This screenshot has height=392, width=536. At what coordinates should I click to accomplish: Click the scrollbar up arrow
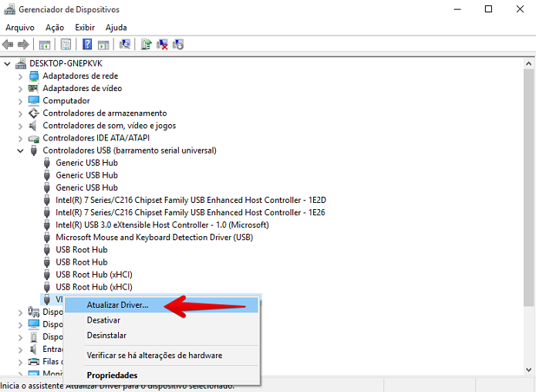[x=528, y=63]
